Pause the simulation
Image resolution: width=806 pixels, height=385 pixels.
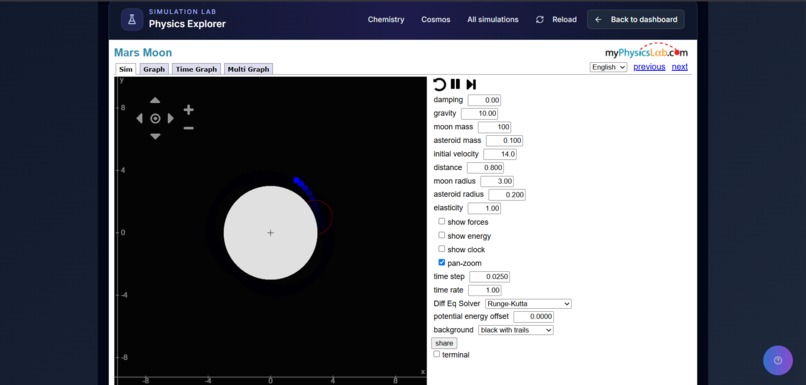[x=455, y=84]
